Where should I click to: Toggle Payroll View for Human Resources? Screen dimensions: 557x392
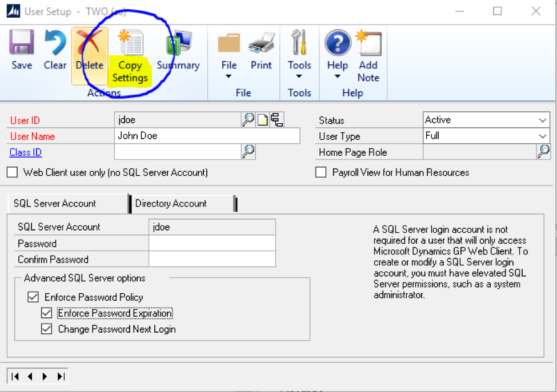coord(321,172)
